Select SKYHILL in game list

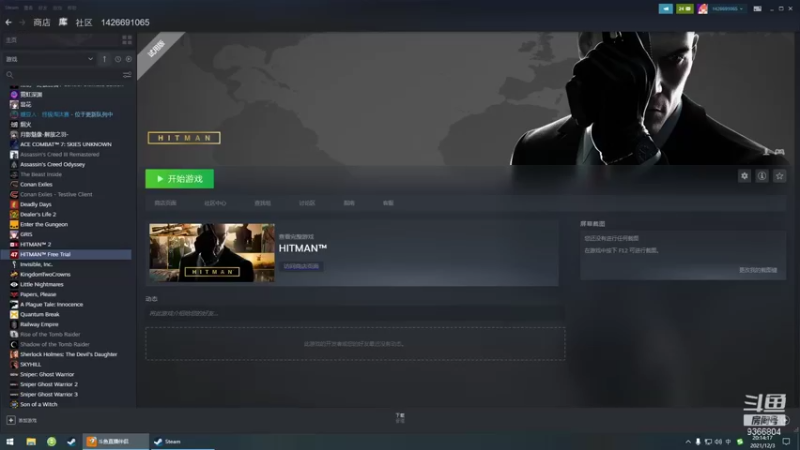[x=31, y=364]
